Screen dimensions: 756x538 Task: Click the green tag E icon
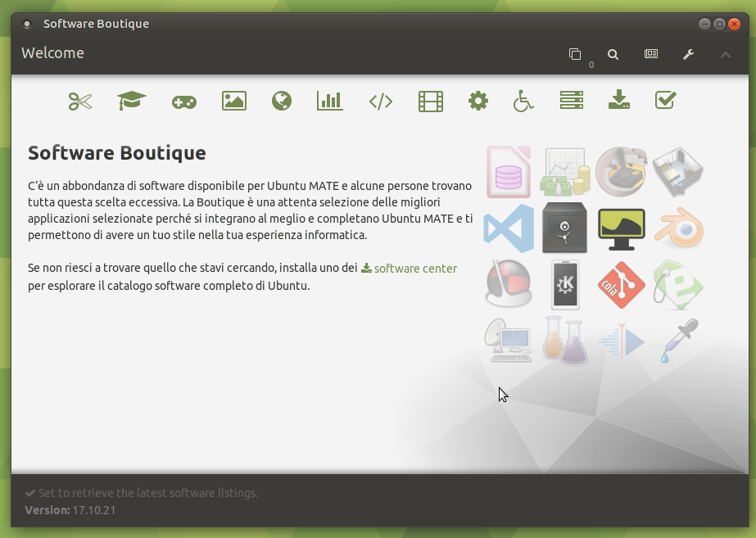pos(678,284)
